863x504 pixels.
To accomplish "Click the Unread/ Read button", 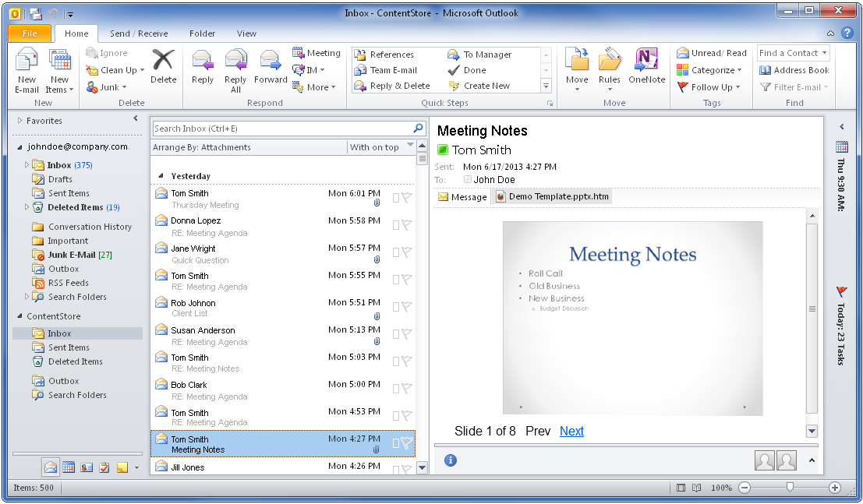I will [712, 53].
